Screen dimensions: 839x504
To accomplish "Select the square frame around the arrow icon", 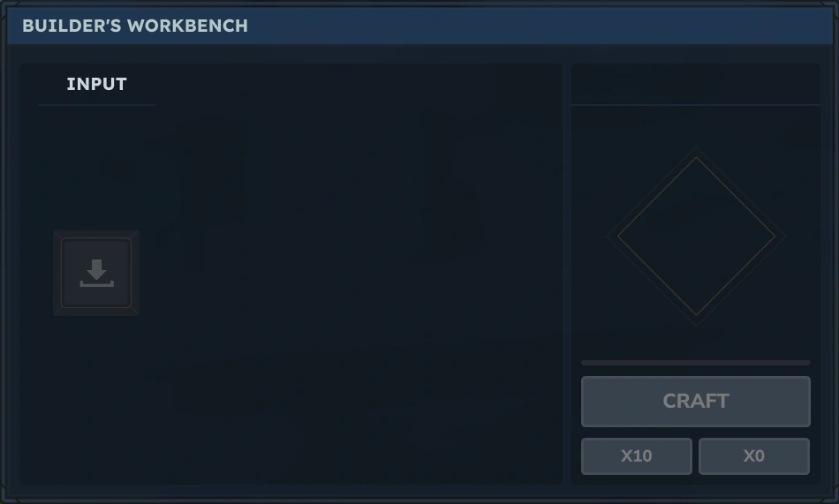I will tap(96, 273).
